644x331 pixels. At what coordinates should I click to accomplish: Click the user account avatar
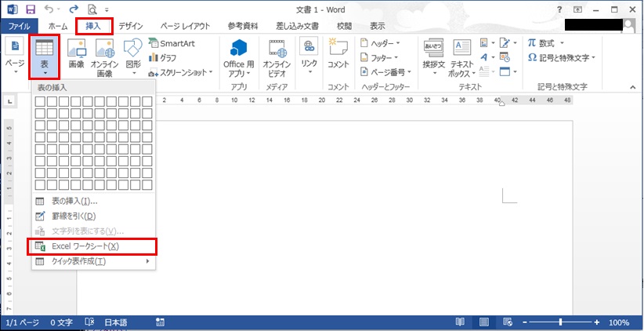[629, 26]
